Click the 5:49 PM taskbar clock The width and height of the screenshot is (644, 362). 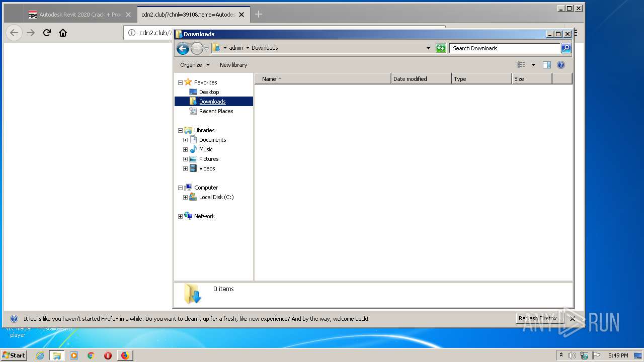pos(618,355)
